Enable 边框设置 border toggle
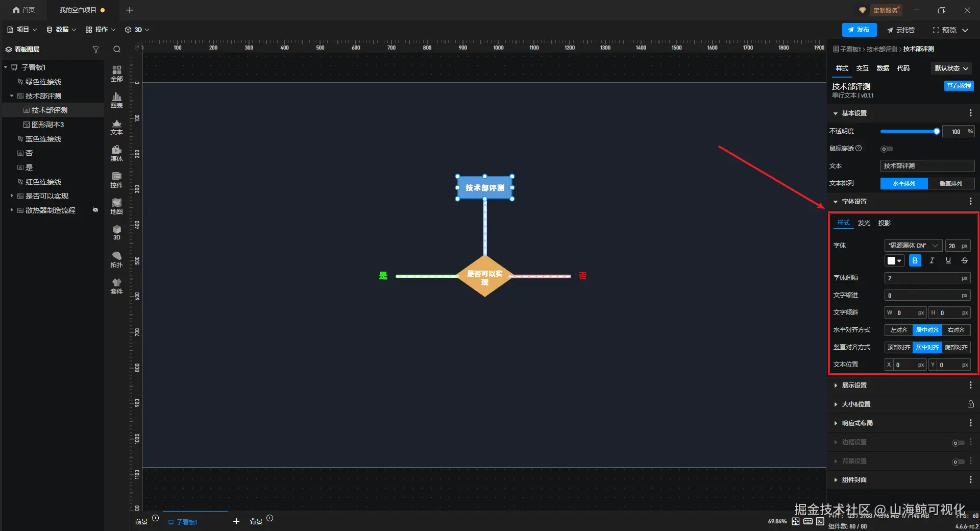The height and width of the screenshot is (531, 980). tap(958, 443)
